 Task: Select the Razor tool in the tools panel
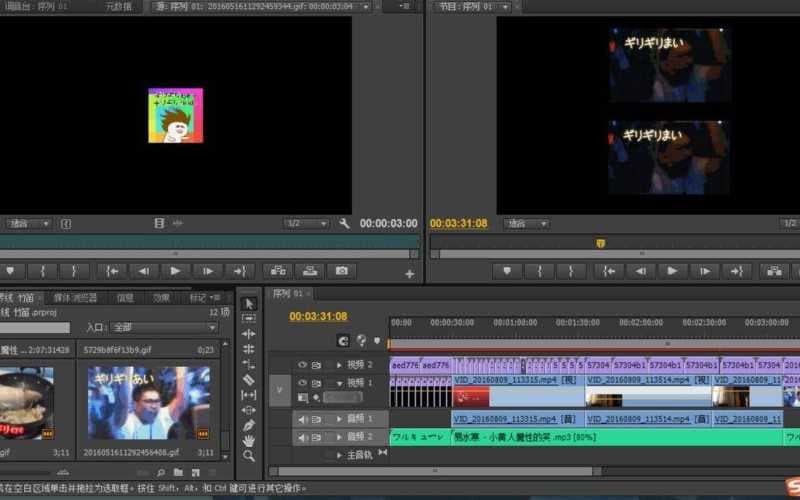(249, 380)
